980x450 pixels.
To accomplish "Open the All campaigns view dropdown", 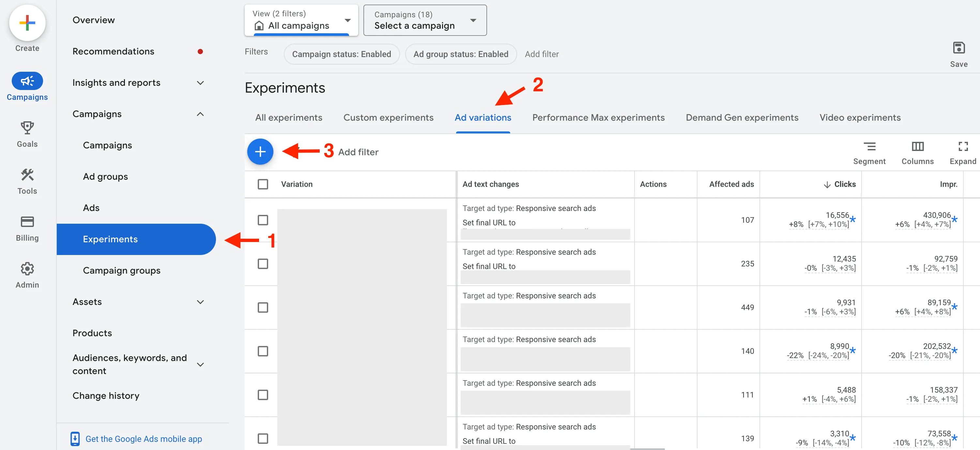I will point(301,20).
